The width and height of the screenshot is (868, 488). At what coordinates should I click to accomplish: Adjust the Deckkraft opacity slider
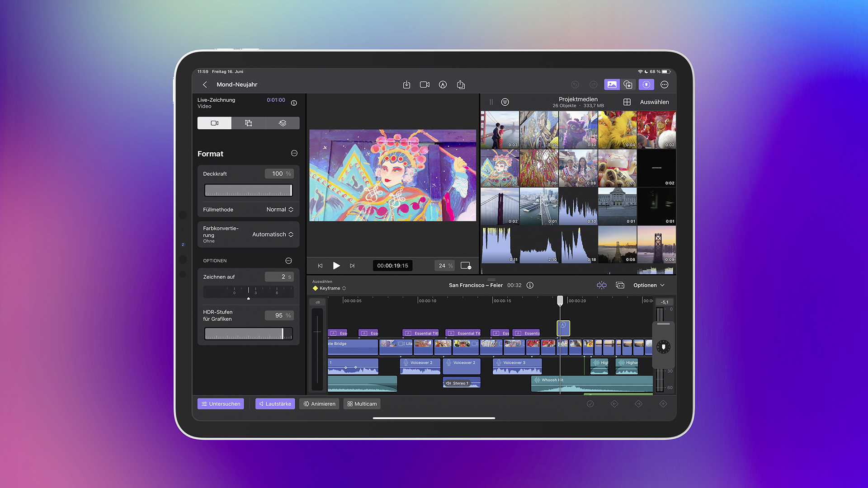[248, 190]
